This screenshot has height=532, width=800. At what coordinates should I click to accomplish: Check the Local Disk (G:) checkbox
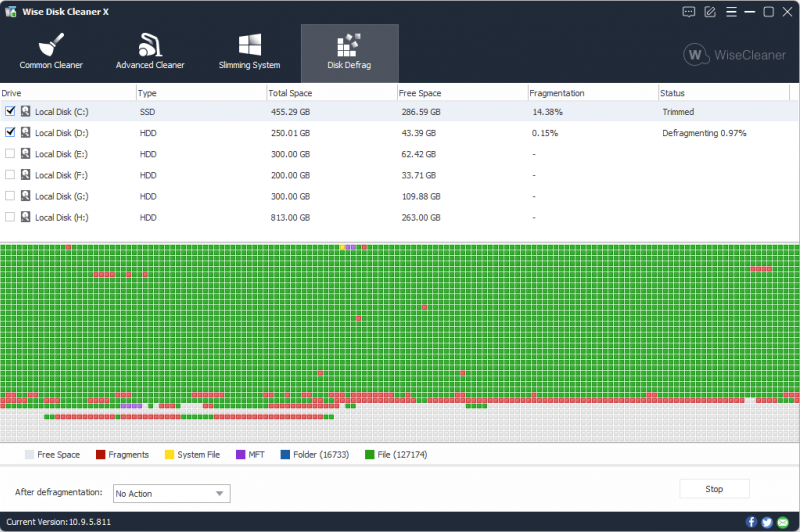[10, 196]
